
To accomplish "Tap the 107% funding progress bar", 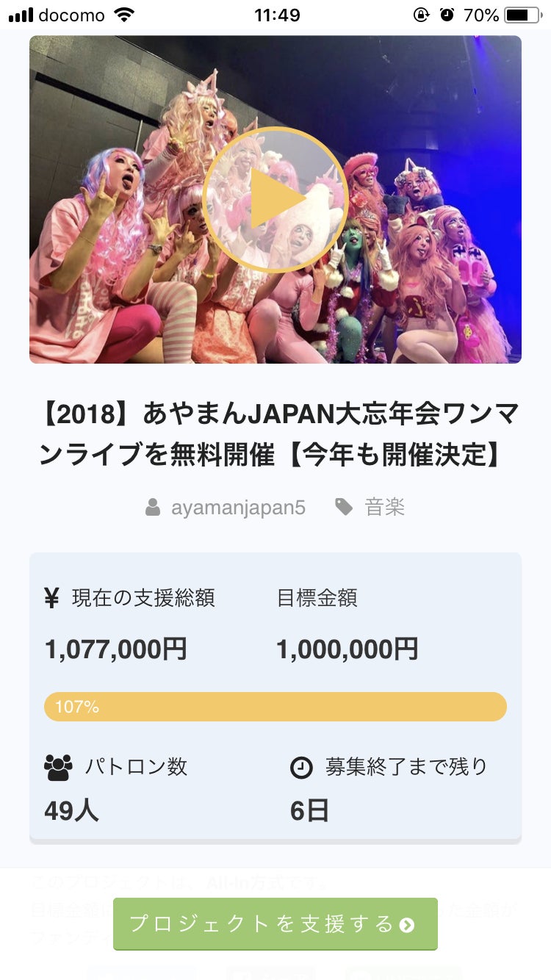I will pos(275,707).
